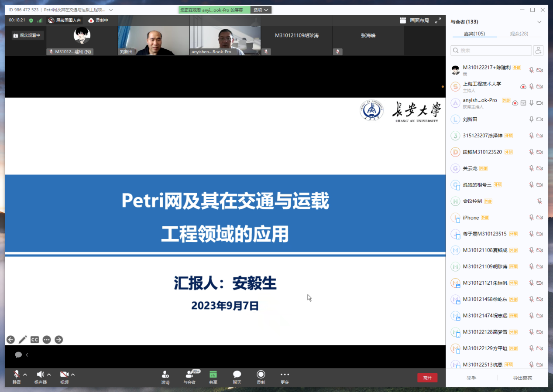Click the red 离开 leave button

[427, 378]
